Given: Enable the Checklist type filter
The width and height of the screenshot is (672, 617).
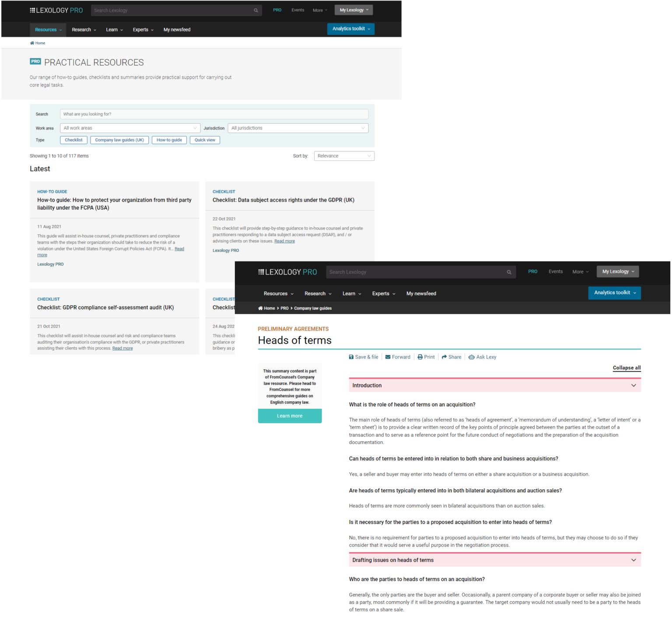Looking at the screenshot, I should coord(73,140).
